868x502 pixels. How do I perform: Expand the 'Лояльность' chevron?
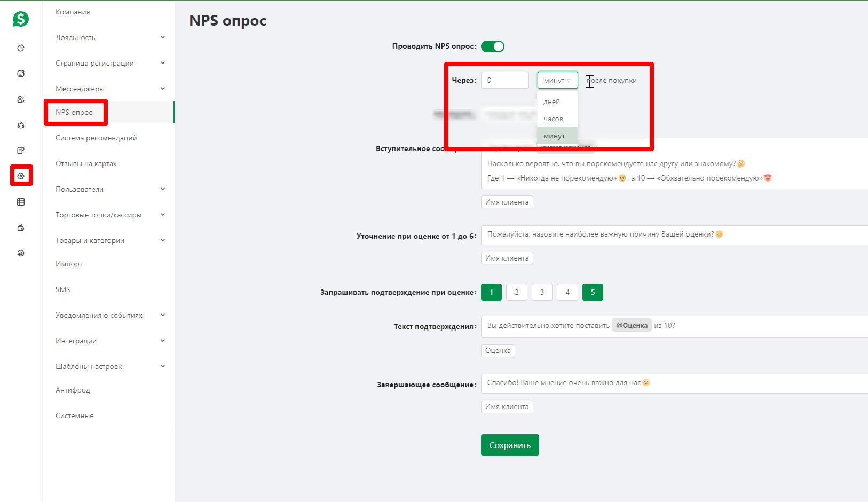[163, 37]
